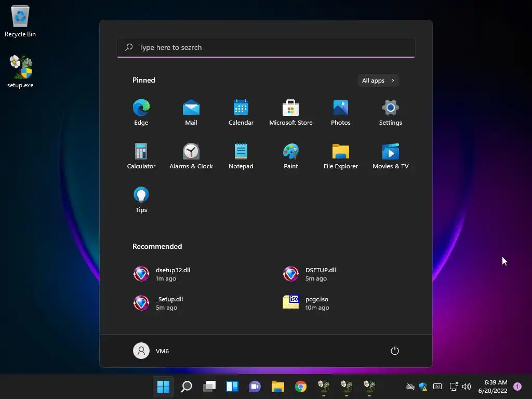Open the Widgets panel on taskbar

(232, 387)
